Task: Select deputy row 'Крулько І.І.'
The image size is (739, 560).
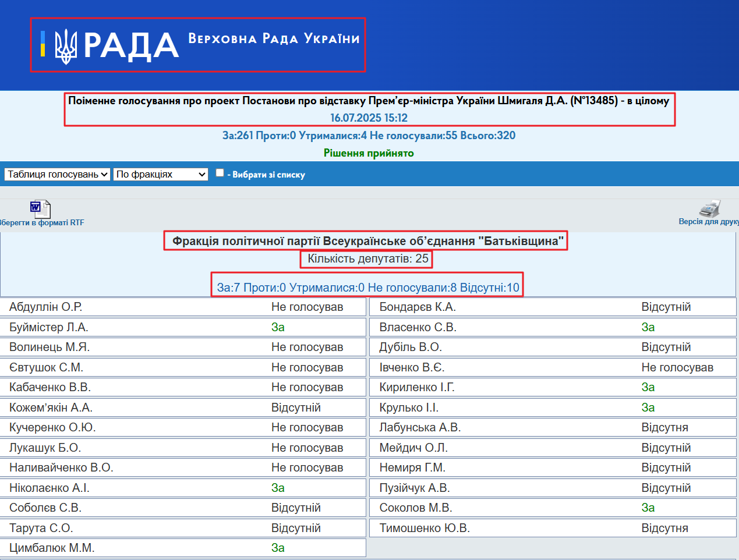Action: (553, 407)
